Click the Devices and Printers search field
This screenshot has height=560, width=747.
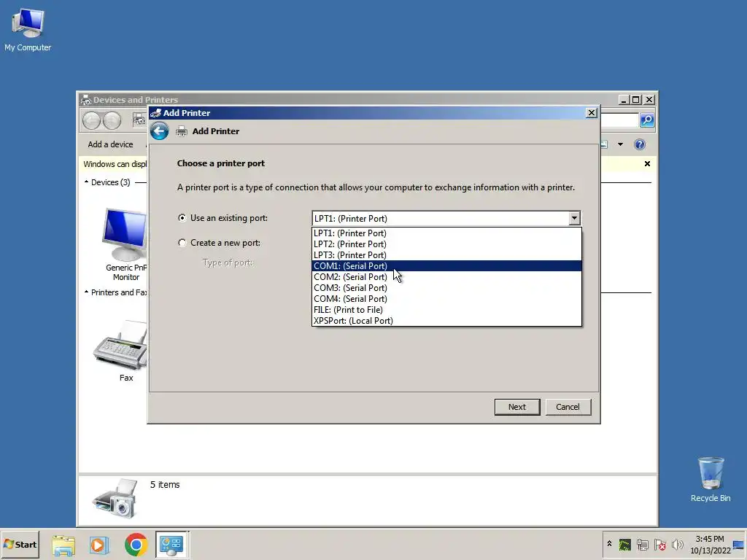coord(619,120)
